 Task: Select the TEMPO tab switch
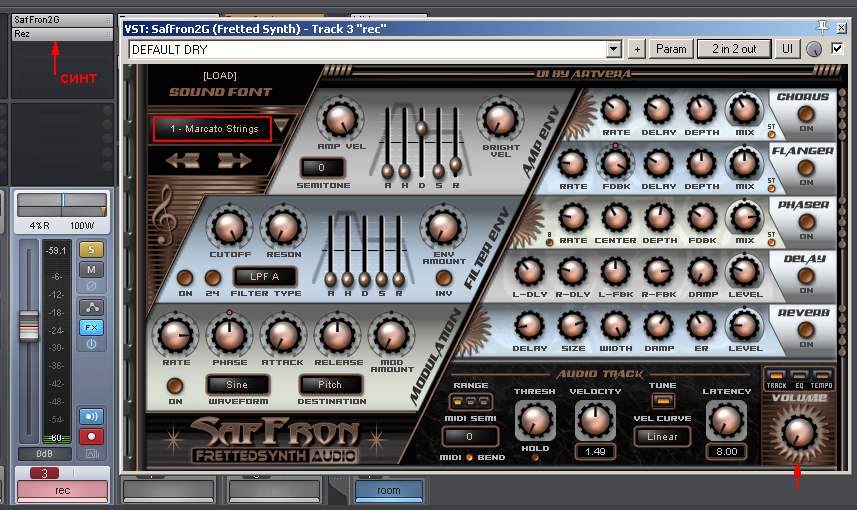pos(821,375)
